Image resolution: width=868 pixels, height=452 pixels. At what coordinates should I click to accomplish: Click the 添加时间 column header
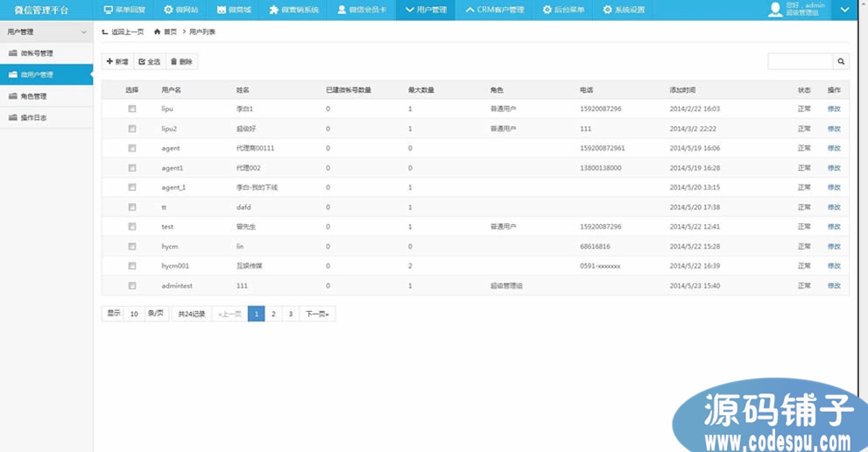point(682,89)
